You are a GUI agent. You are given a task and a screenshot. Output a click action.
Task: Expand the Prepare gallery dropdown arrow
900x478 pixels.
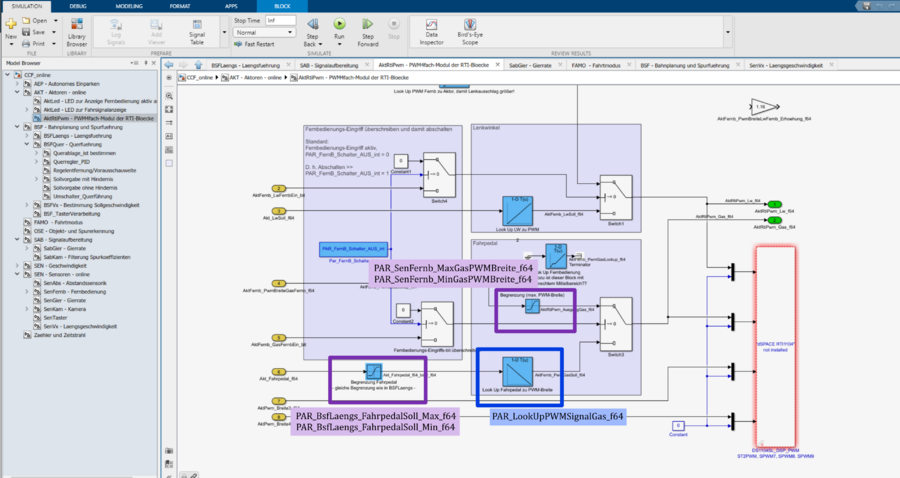223,34
